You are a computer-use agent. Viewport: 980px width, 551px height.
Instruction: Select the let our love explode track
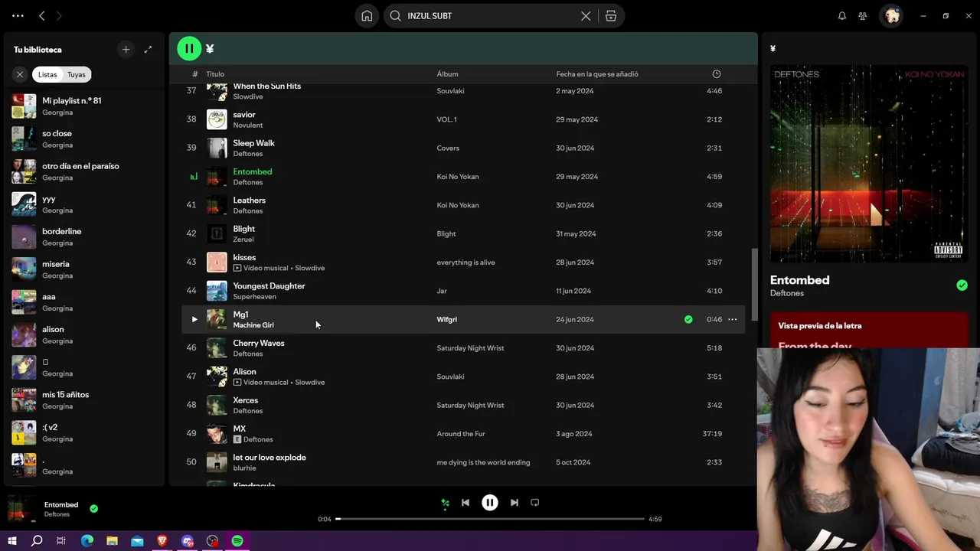(x=269, y=457)
